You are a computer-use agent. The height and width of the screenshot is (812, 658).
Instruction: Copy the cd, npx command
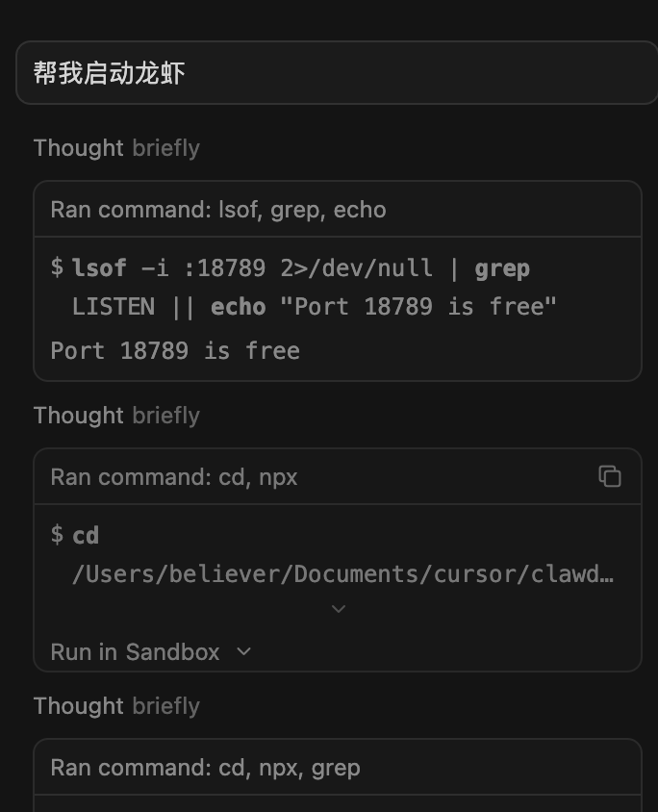[x=610, y=476]
